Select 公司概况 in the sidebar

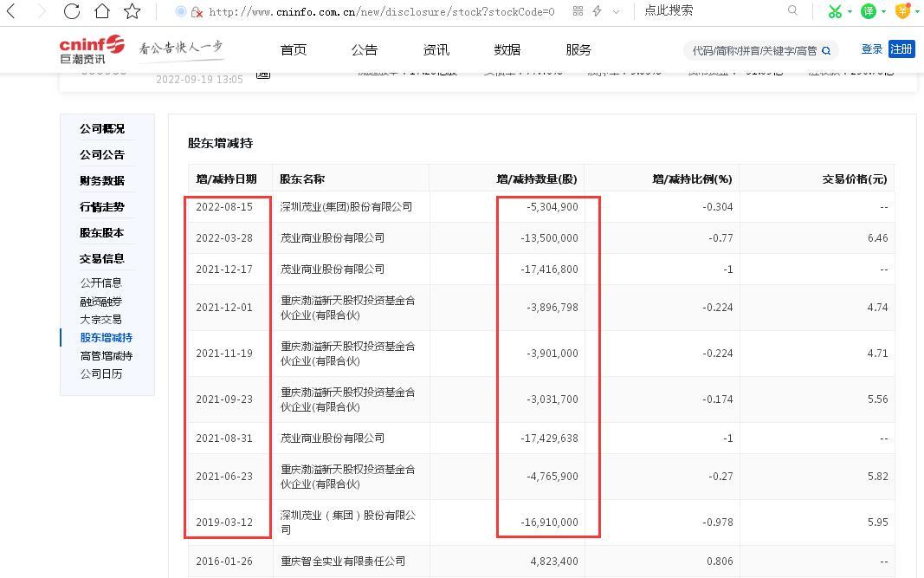click(102, 128)
